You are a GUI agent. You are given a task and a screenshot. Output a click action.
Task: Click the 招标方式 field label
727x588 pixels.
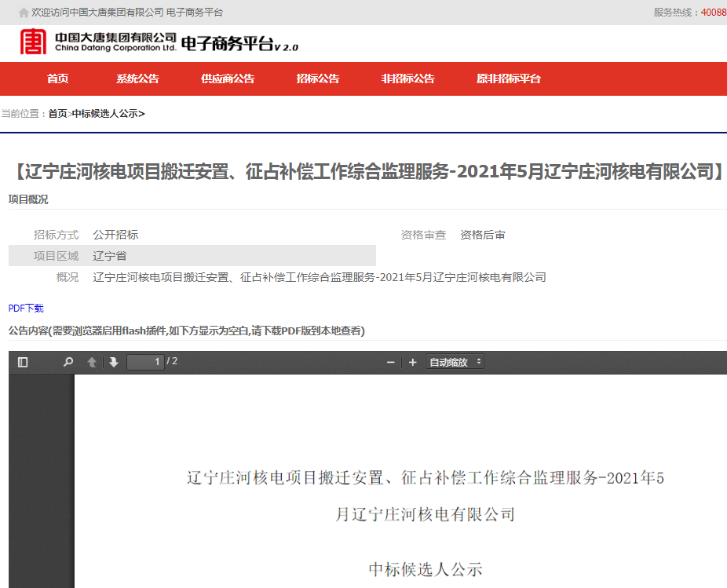point(56,235)
